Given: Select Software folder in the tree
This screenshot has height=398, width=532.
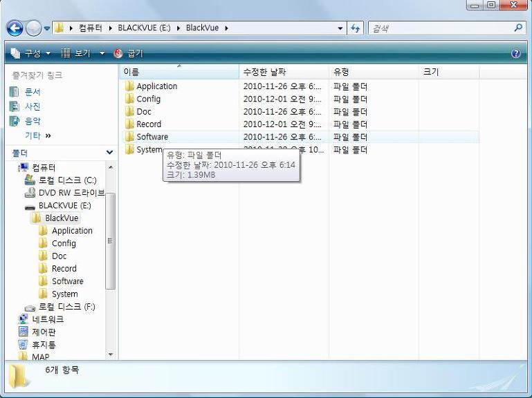Looking at the screenshot, I should pos(68,281).
